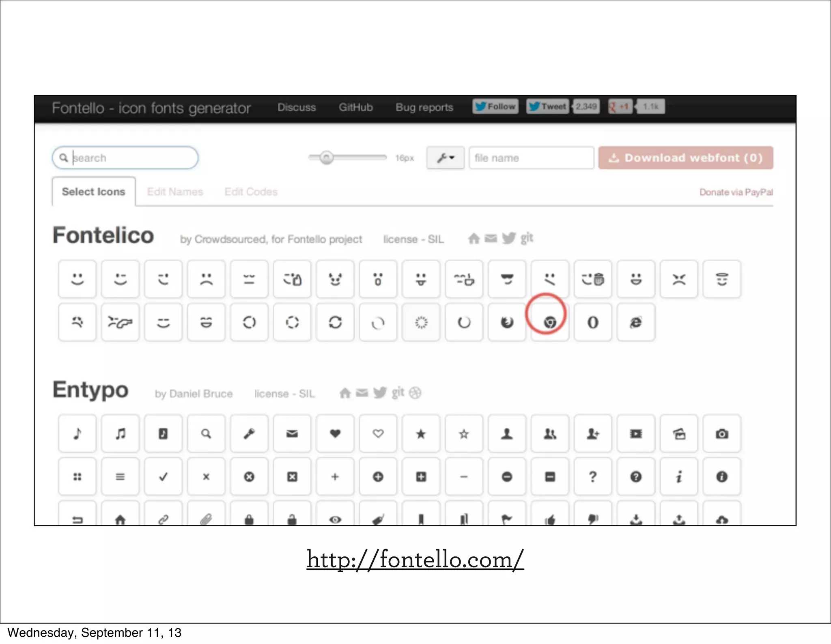
Task: Select the Entypo circled info icon
Action: tap(722, 477)
